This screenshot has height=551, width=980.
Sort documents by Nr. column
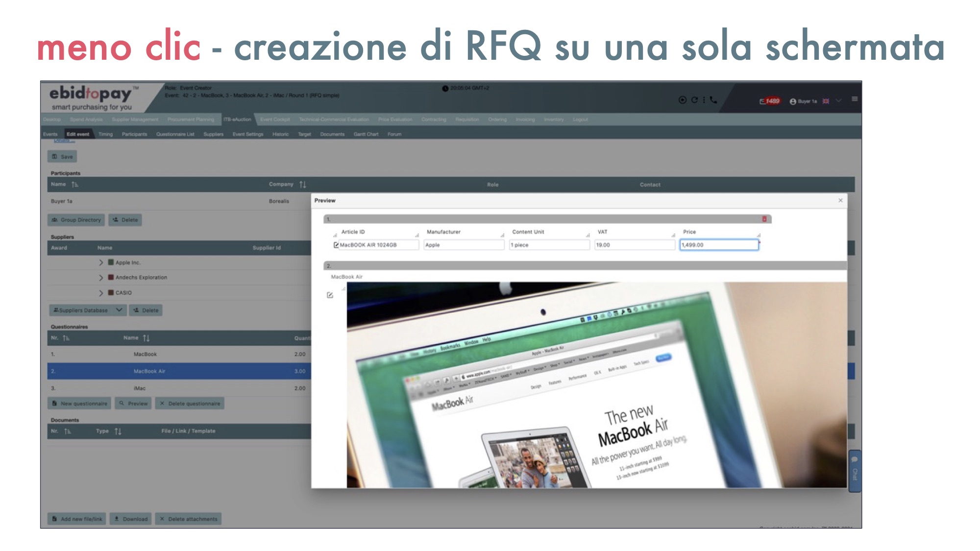point(67,431)
